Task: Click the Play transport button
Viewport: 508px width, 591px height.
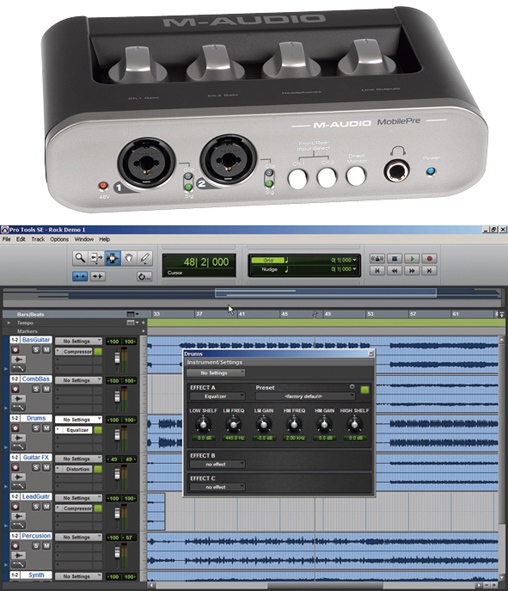Action: coord(412,259)
